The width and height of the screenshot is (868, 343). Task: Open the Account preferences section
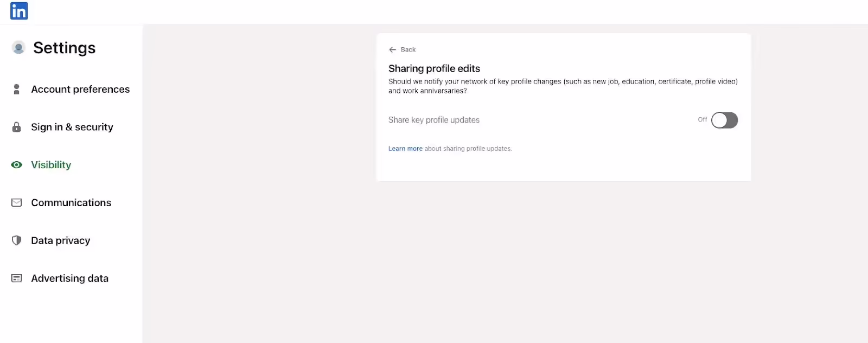[80, 89]
